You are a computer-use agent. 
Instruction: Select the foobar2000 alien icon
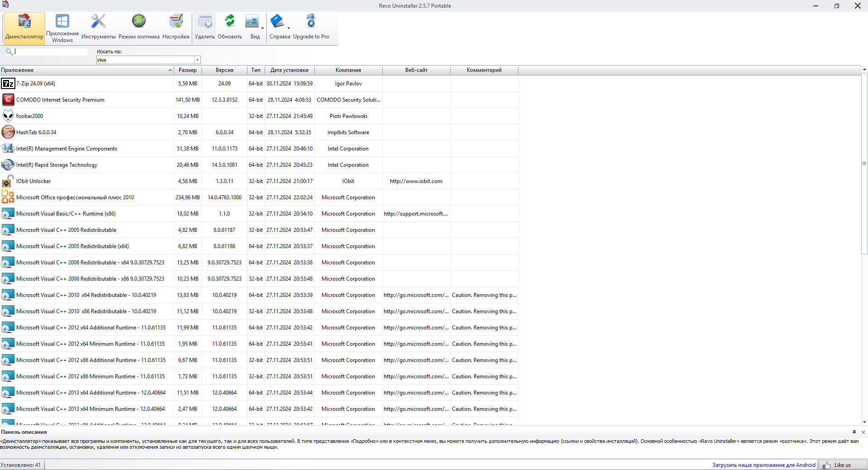pos(8,116)
